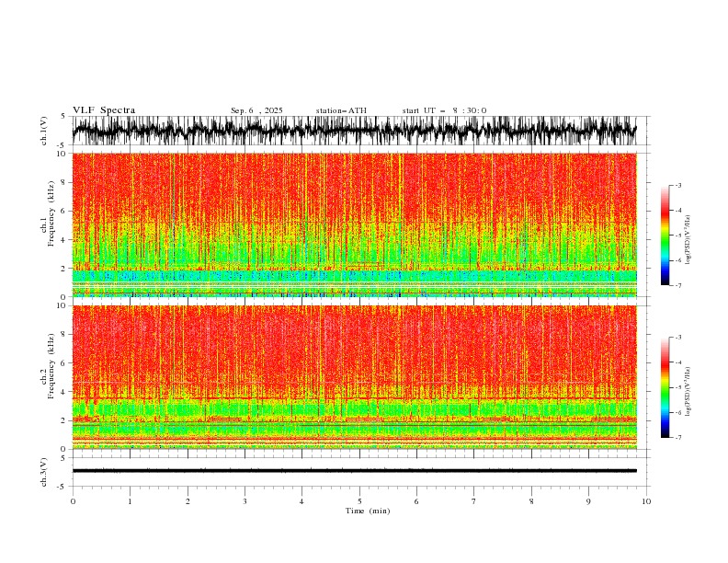The width and height of the screenshot is (728, 563).
Task: Click the ch.2 color bar log(PSD) unit label
Action: coord(688,392)
